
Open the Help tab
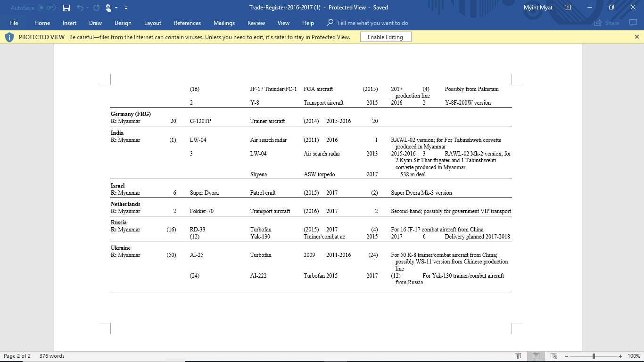tap(308, 23)
